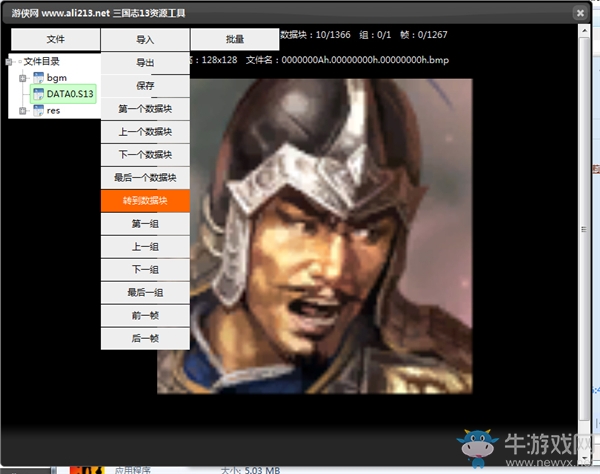This screenshot has width=600, height=474.
Task: Click the file name 0000000Ah.00000000h.00000000h.bmp
Action: [x=365, y=60]
